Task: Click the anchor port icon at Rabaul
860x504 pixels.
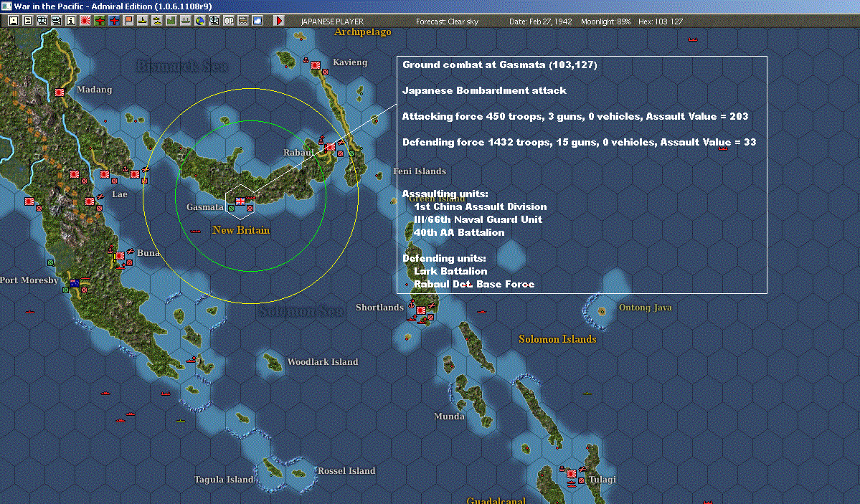Action: tap(322, 140)
